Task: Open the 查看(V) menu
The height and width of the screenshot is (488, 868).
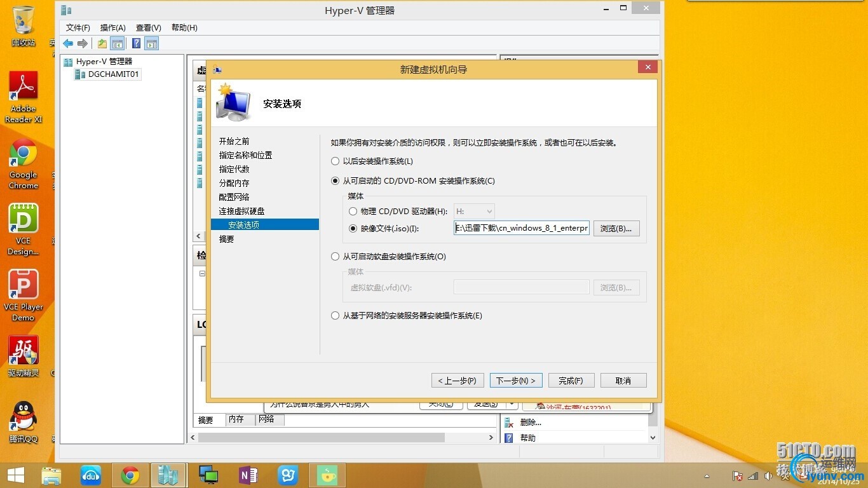Action: [149, 28]
